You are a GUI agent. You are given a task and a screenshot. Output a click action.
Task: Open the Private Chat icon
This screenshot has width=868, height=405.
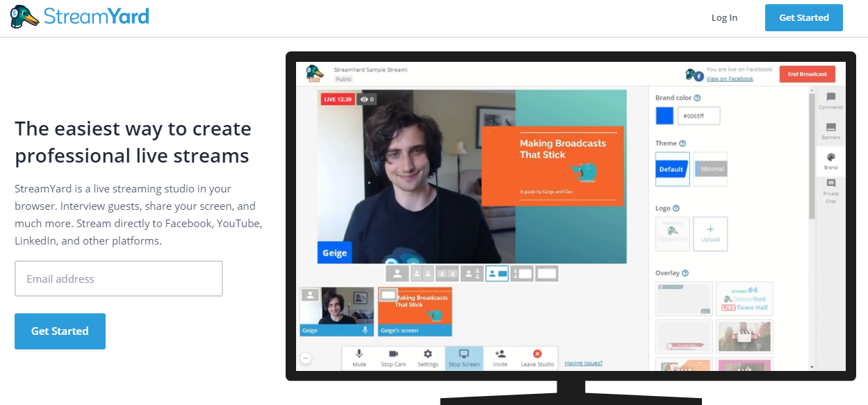tap(830, 184)
